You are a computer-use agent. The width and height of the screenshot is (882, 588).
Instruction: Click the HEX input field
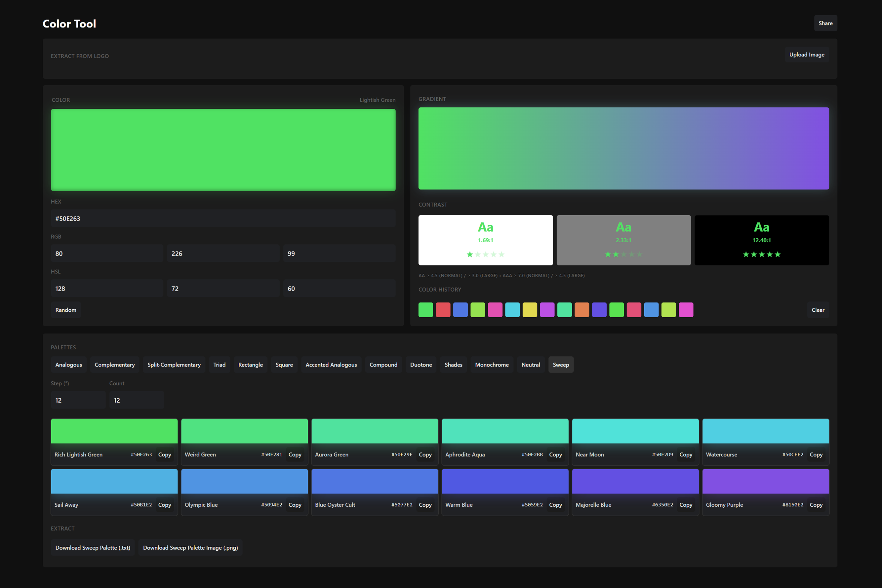tap(223, 218)
